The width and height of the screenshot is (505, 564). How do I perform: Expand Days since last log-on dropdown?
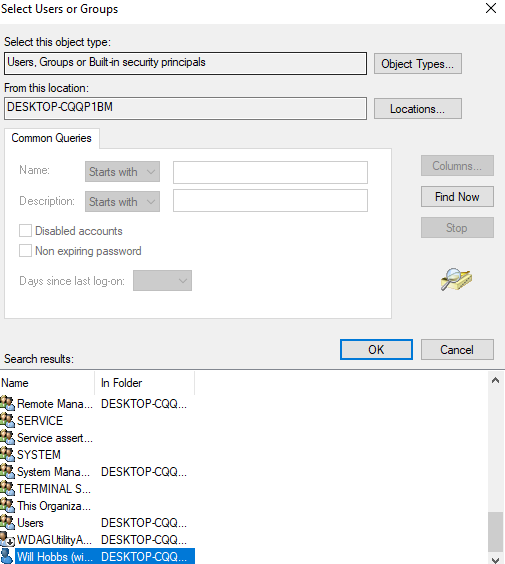[162, 281]
